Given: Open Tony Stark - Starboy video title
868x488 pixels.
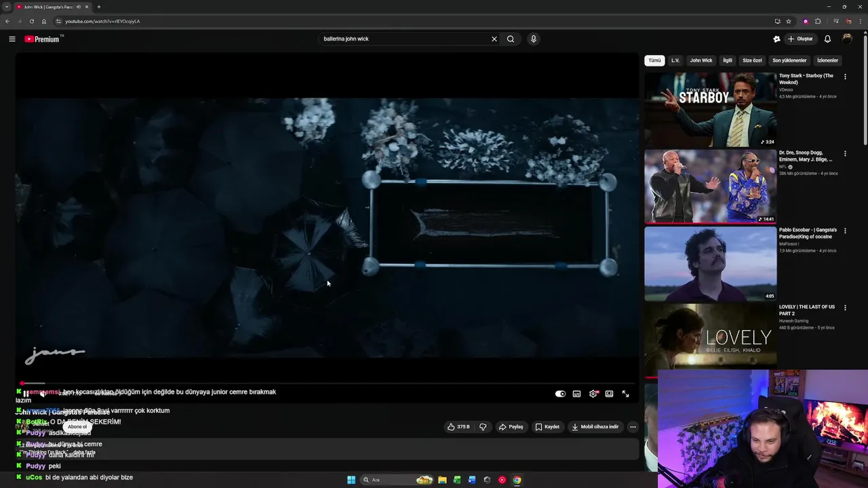Looking at the screenshot, I should point(806,79).
